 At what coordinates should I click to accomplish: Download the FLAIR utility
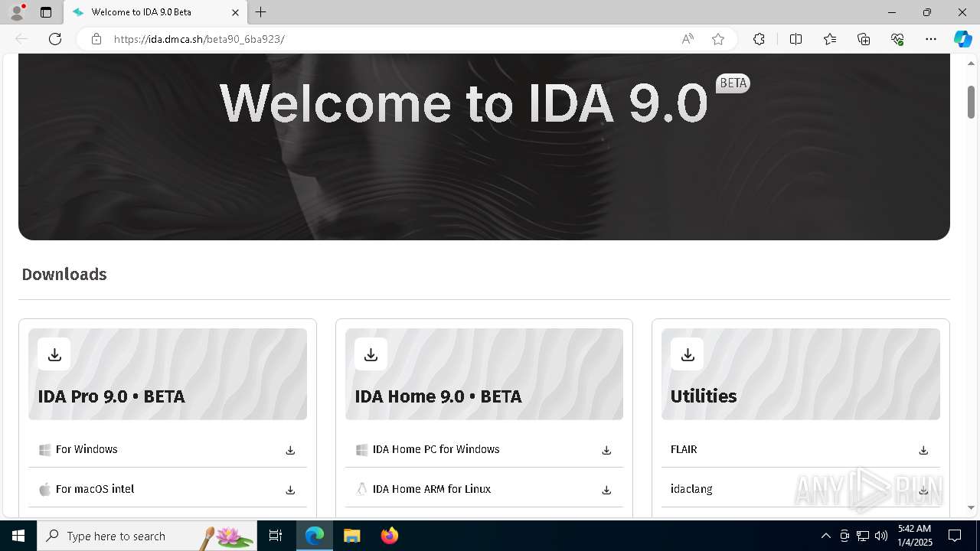[923, 450]
